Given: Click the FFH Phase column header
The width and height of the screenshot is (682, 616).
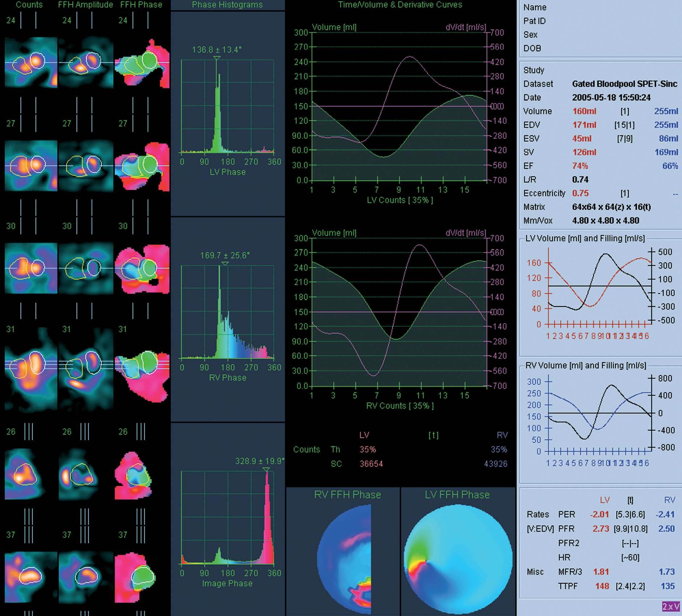Looking at the screenshot, I should pyautogui.click(x=141, y=5).
